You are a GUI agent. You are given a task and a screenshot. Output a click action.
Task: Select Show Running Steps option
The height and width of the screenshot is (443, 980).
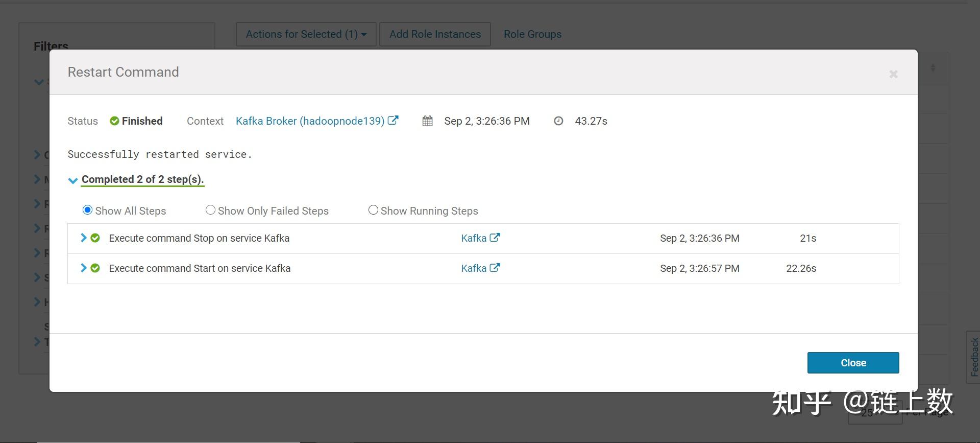tap(373, 210)
